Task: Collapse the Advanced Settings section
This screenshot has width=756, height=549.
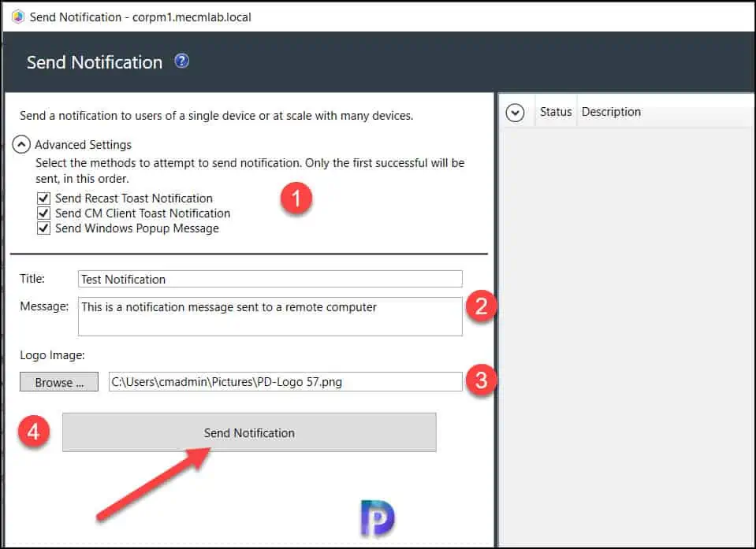Action: [21, 144]
